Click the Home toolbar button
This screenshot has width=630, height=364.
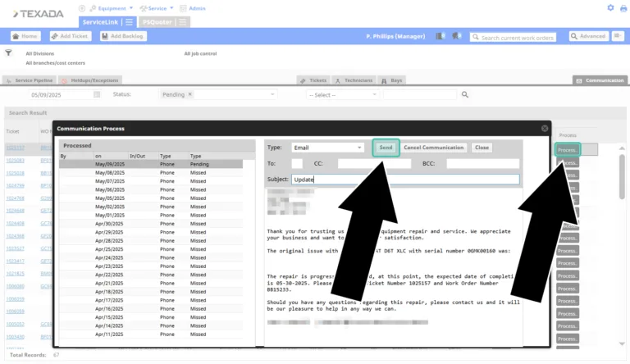coord(25,36)
